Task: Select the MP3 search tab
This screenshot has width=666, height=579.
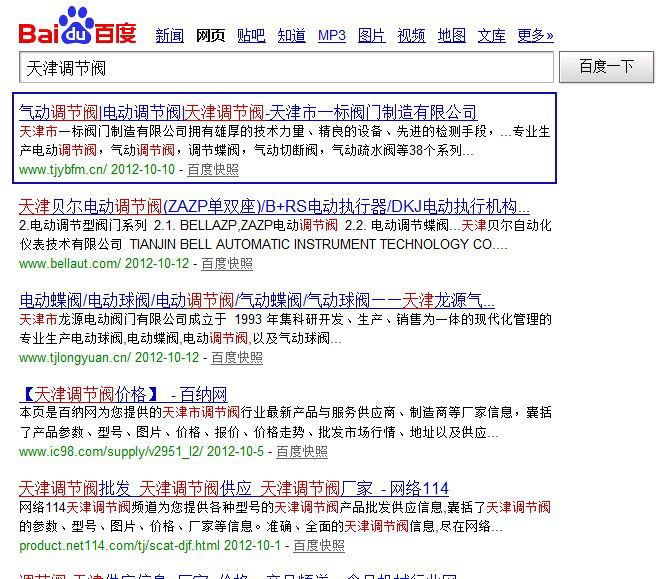Action: point(331,36)
